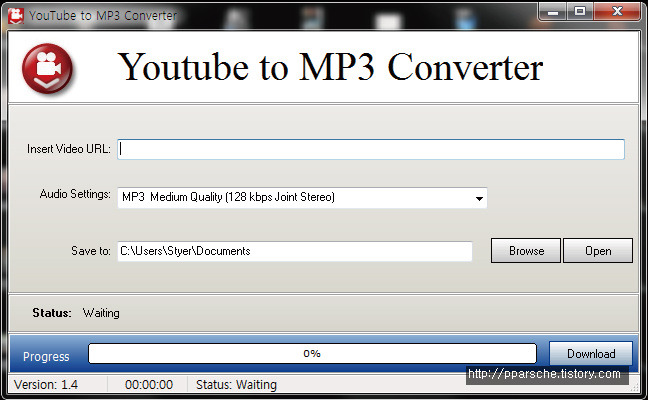Click the 0% progress bar
The width and height of the screenshot is (648, 400).
point(312,354)
